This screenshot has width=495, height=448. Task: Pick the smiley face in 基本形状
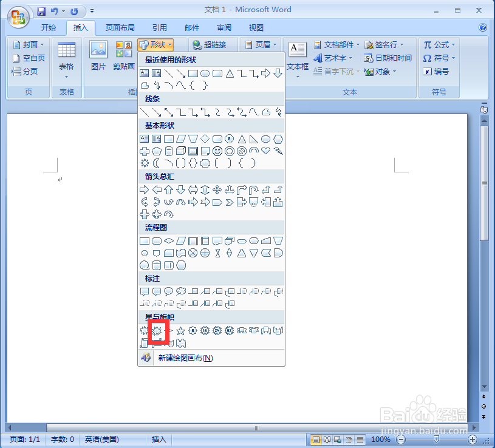point(217,151)
